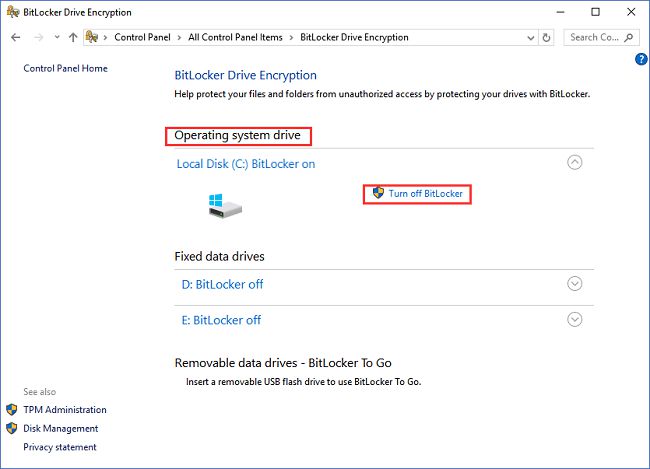Open the blue Help question mark
This screenshot has width=650, height=469.
click(x=641, y=59)
